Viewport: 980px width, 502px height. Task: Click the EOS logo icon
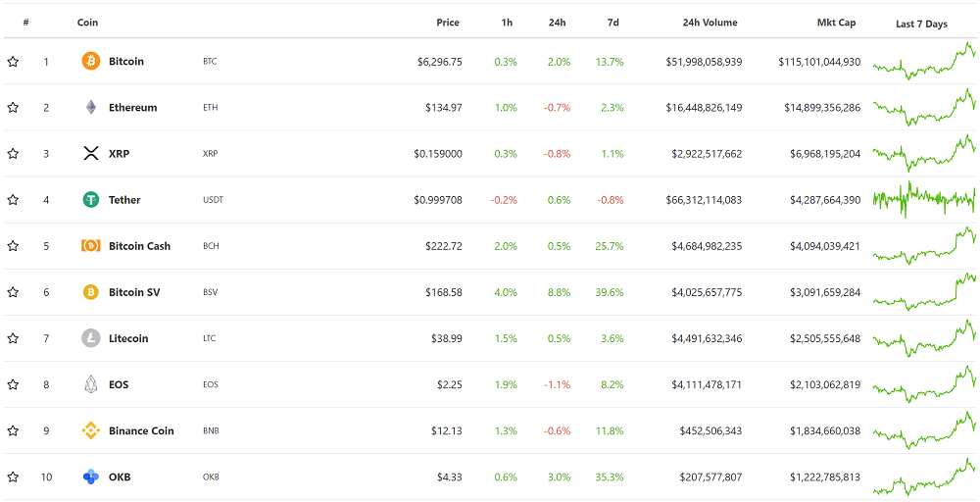point(90,384)
